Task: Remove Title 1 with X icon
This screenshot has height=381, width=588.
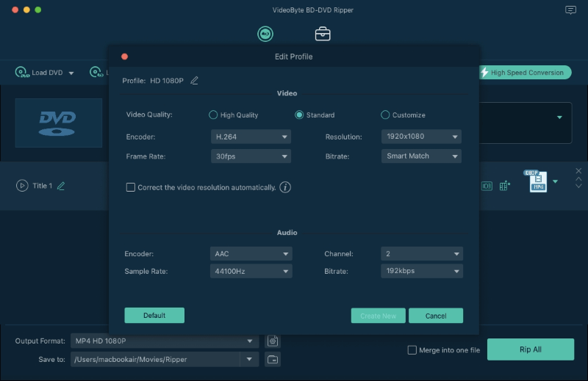Action: 578,171
